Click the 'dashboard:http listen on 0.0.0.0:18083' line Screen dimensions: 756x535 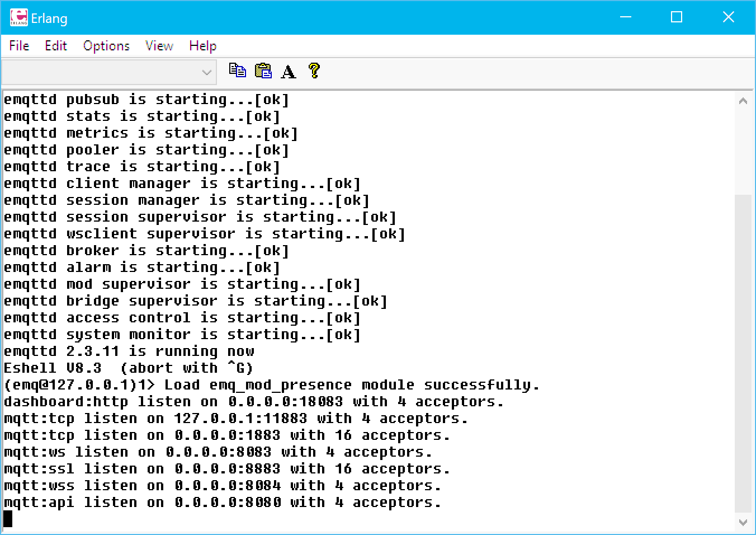click(x=254, y=402)
